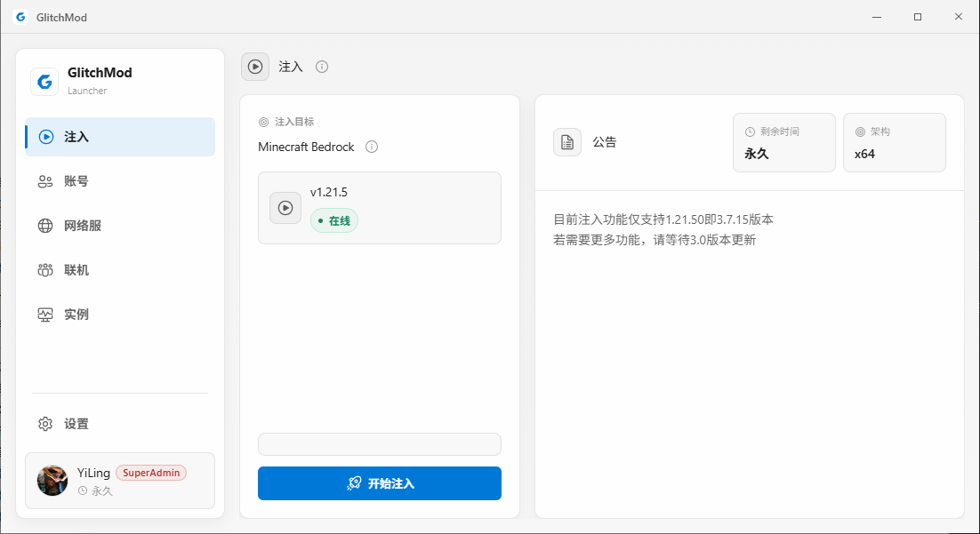Click the info icon next to Minecraft Bedrock
The width and height of the screenshot is (980, 534).
click(x=371, y=147)
